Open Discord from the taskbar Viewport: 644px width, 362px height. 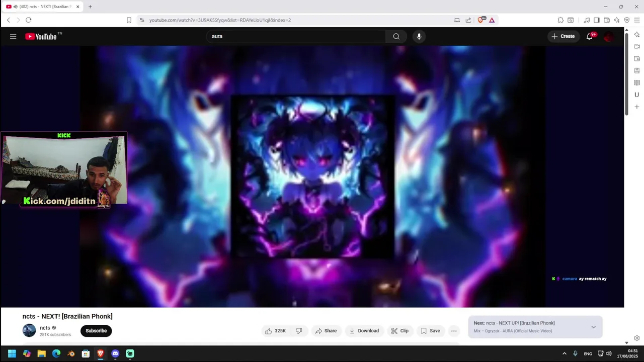coord(115,353)
